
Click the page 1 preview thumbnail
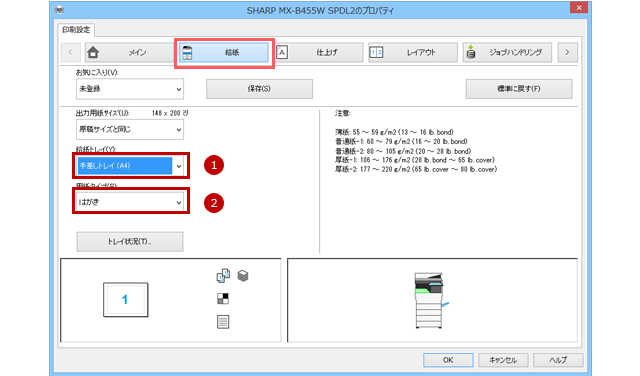[126, 300]
